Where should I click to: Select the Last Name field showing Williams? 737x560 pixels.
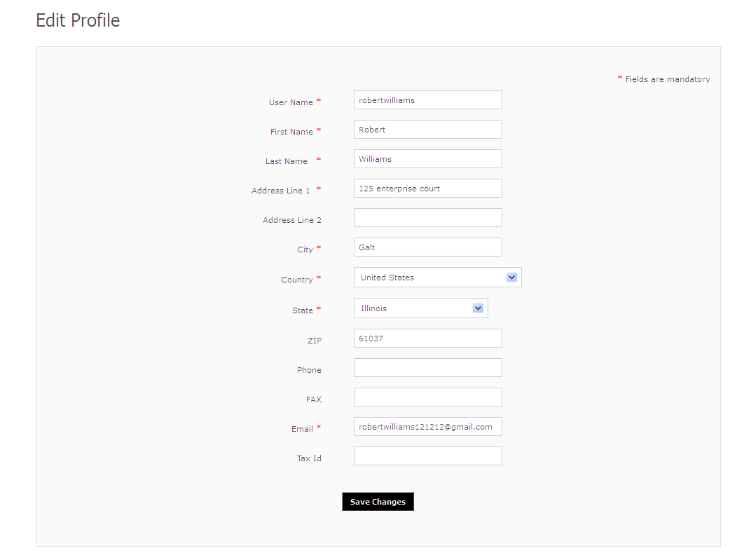coord(427,159)
